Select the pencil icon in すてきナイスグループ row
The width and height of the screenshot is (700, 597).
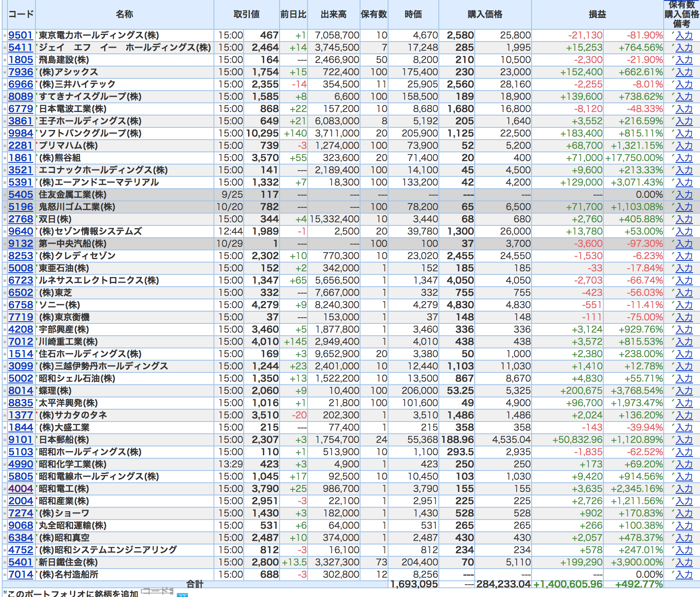click(x=673, y=94)
